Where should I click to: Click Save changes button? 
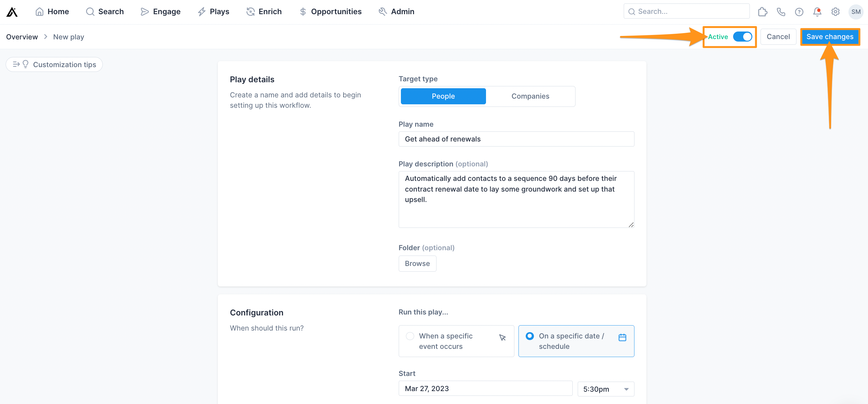(x=830, y=37)
